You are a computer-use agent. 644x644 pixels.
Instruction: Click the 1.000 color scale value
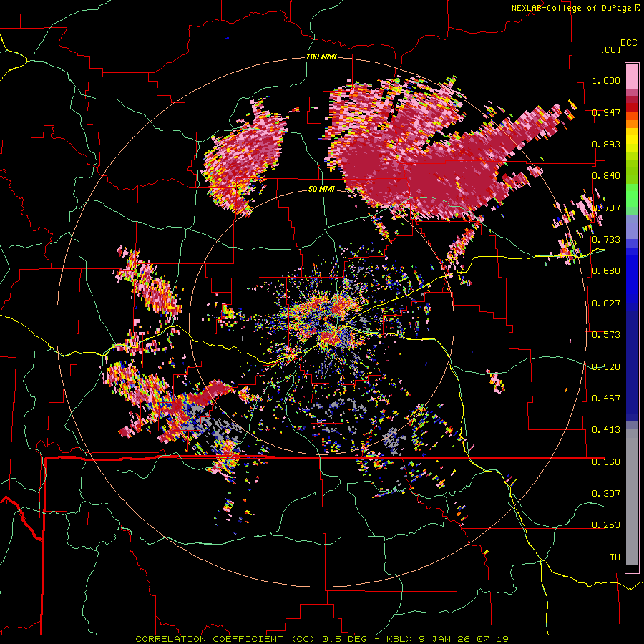[x=606, y=80]
